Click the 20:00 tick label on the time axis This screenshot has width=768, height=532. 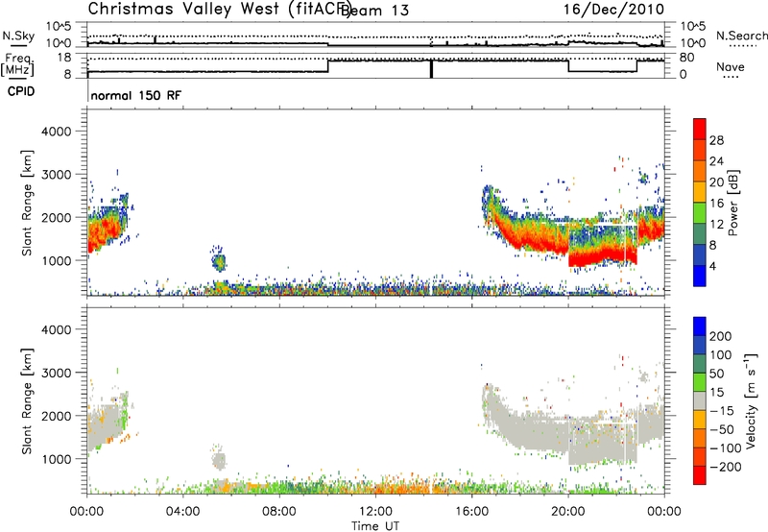[568, 511]
